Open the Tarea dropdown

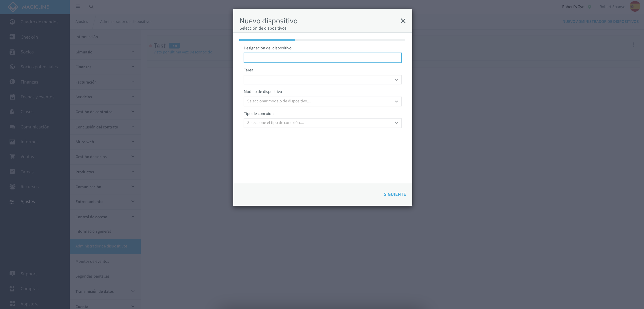322,80
